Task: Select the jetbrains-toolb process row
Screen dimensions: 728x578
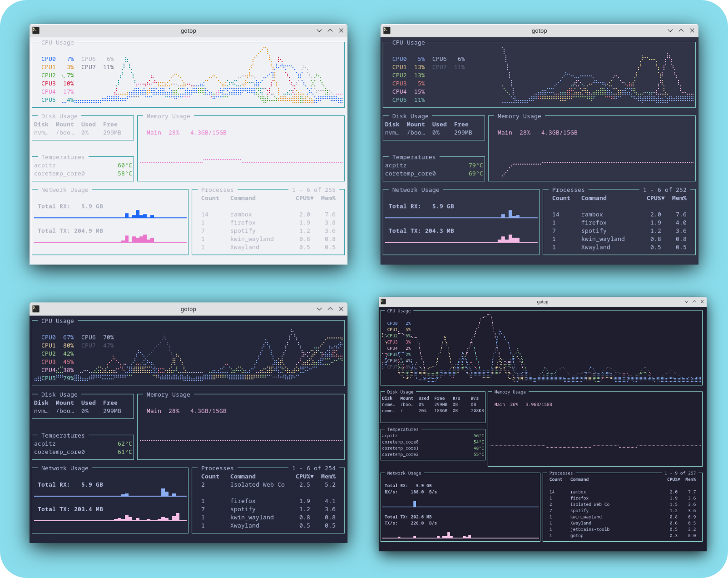Action: pos(589,529)
